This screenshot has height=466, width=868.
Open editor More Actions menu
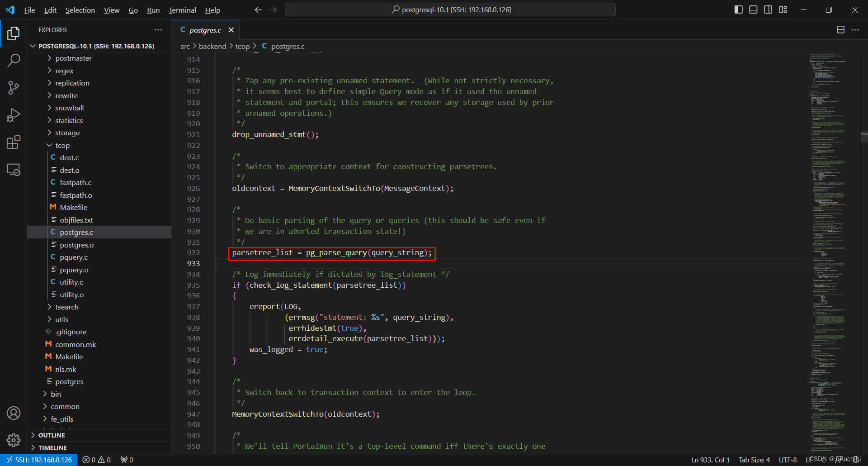coord(855,30)
